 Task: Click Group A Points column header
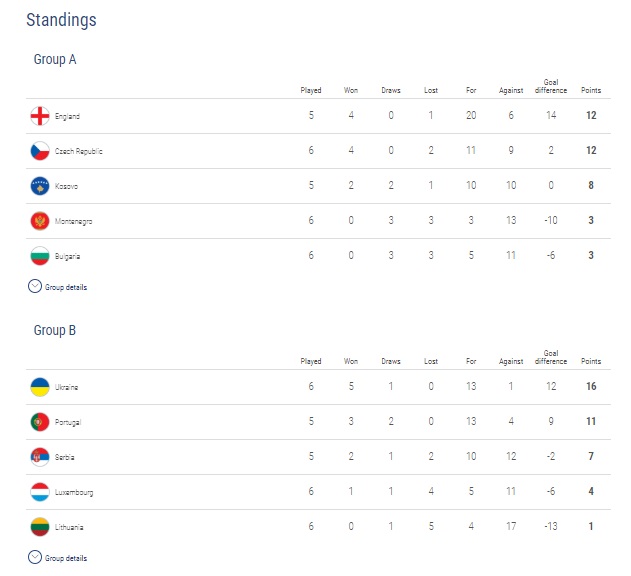click(x=591, y=90)
